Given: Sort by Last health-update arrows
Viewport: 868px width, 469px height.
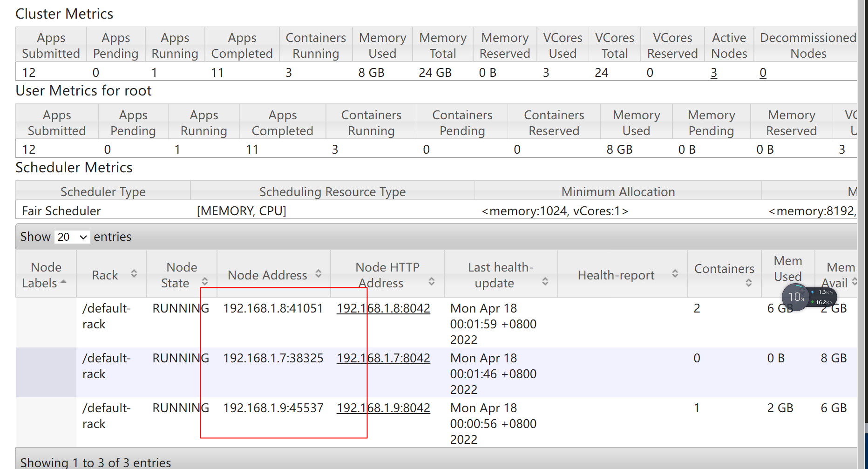Looking at the screenshot, I should 545,281.
